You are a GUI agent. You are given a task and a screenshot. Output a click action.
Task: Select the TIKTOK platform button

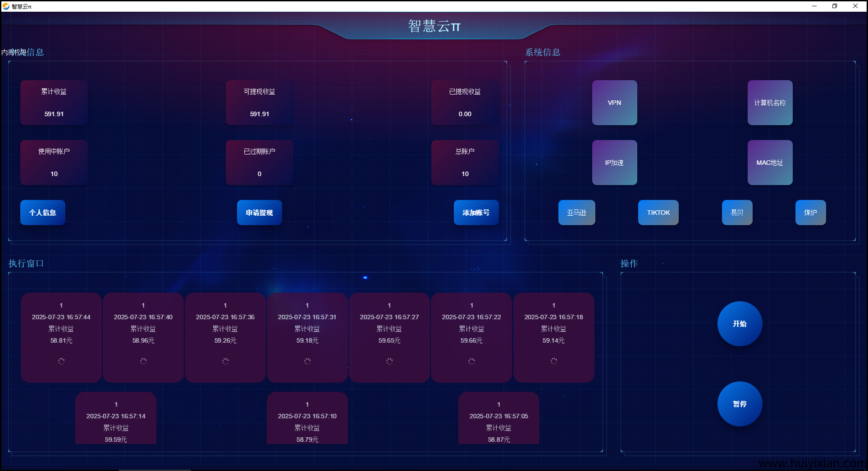[x=658, y=213]
